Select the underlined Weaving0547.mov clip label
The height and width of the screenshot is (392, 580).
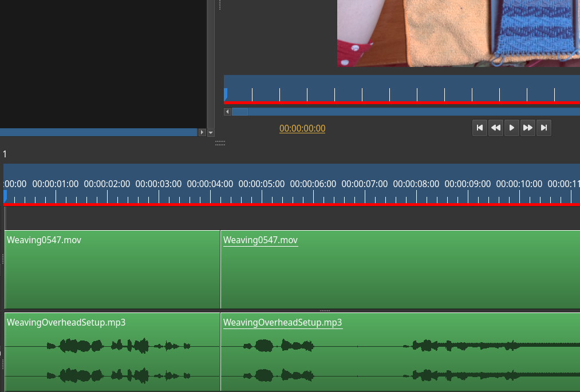pyautogui.click(x=261, y=240)
